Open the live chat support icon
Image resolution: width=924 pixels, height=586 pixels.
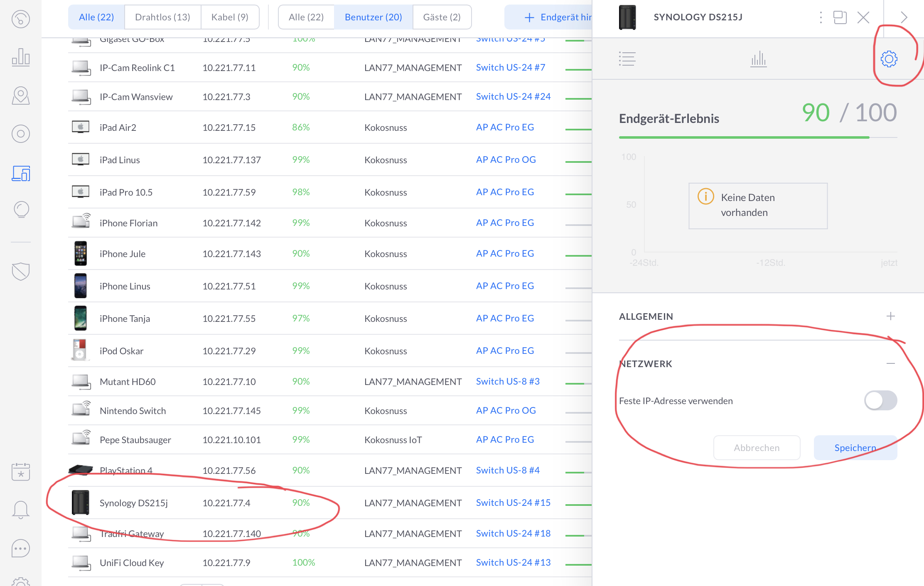(21, 548)
